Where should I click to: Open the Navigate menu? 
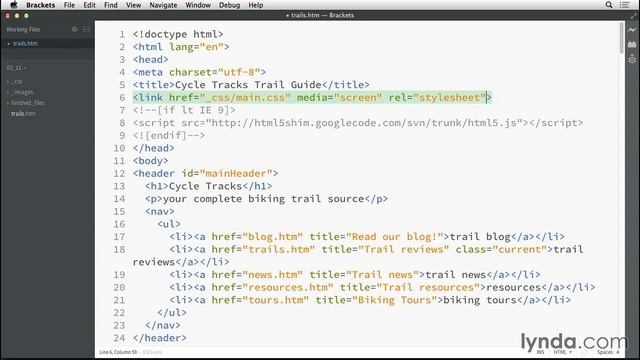coord(163,5)
